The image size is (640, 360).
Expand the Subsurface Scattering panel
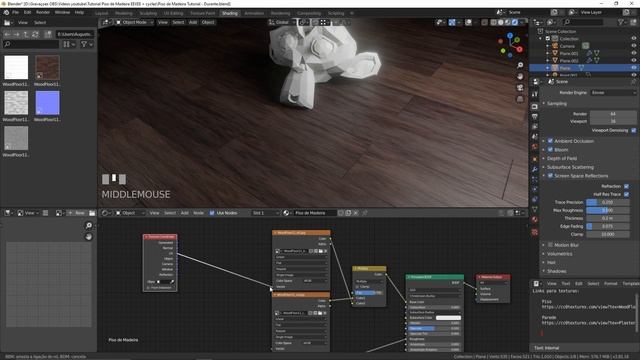pos(570,167)
